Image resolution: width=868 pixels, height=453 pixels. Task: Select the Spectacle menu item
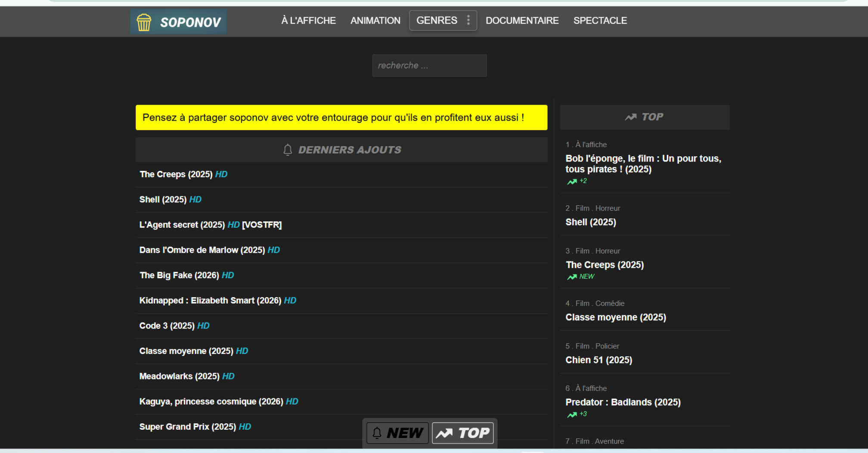[600, 20]
